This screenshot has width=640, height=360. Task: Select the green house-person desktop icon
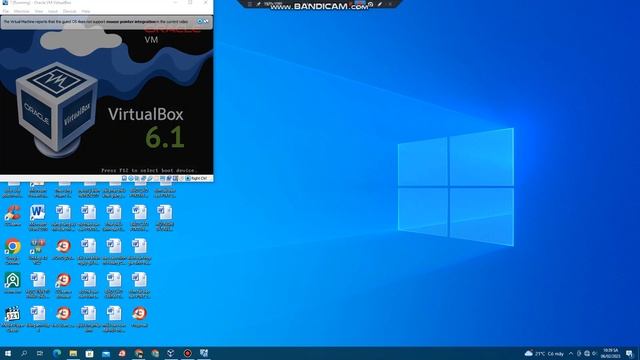[13, 283]
